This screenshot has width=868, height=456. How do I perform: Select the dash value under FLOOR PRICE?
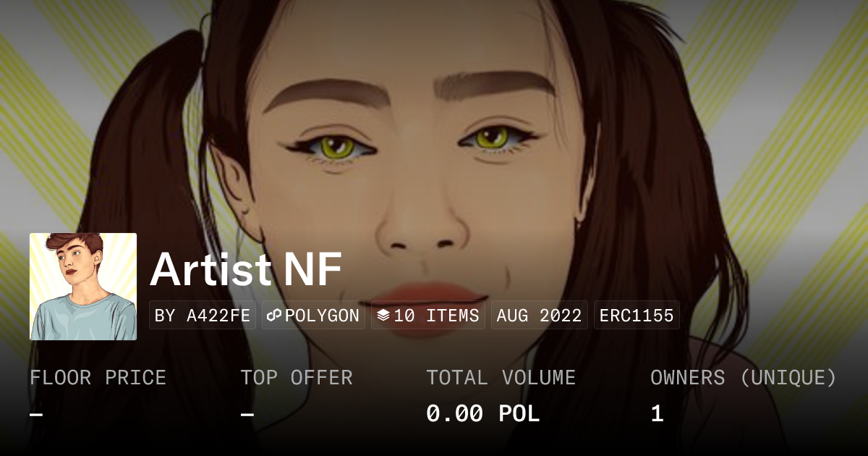pos(36,415)
